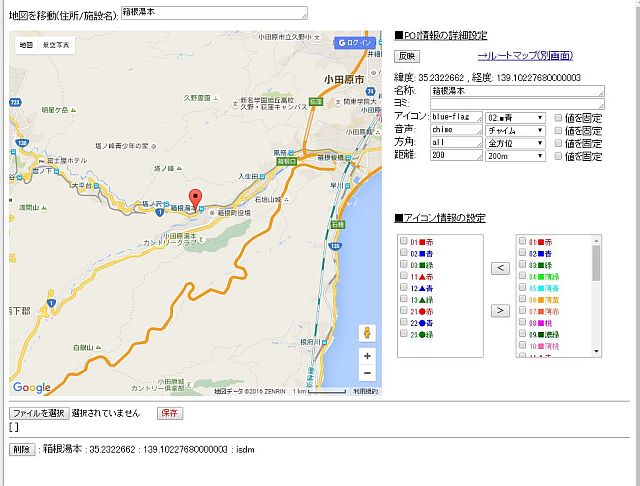
Task: Open the 方角 dropdown showing 全方位
Action: (x=515, y=143)
